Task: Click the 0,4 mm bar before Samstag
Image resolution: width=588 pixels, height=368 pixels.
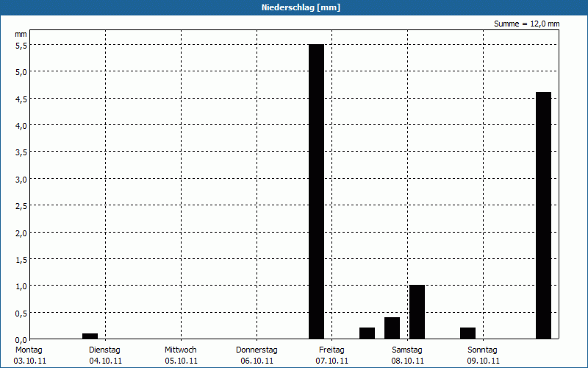Action: click(x=392, y=328)
